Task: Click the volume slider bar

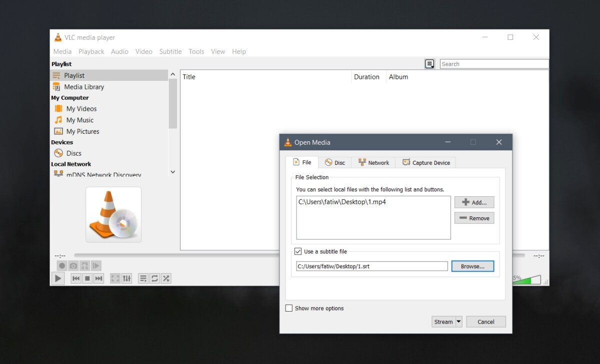Action: 531,281
